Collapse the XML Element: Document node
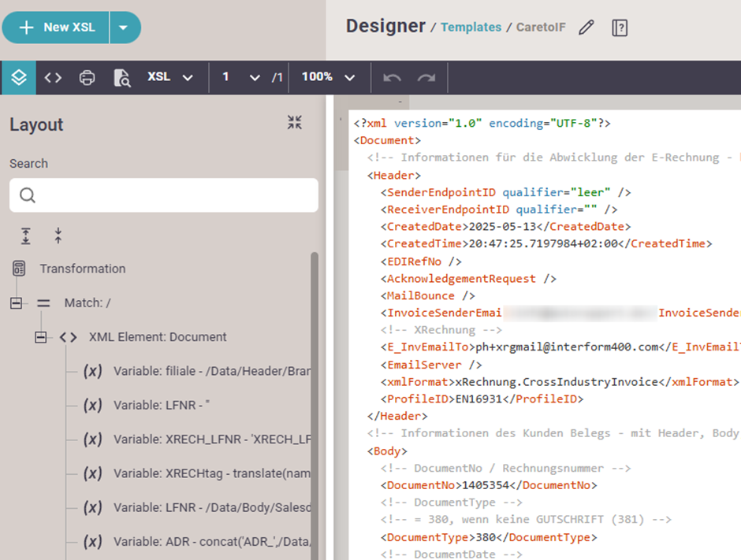Screen dimensions: 741x560 click(x=41, y=337)
